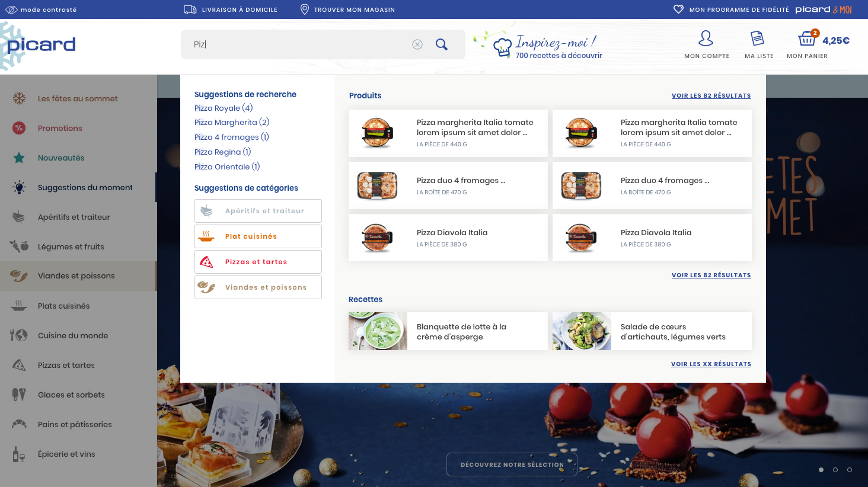The width and height of the screenshot is (868, 487).
Task: Click Voir les 82 résultats top link
Action: point(711,95)
